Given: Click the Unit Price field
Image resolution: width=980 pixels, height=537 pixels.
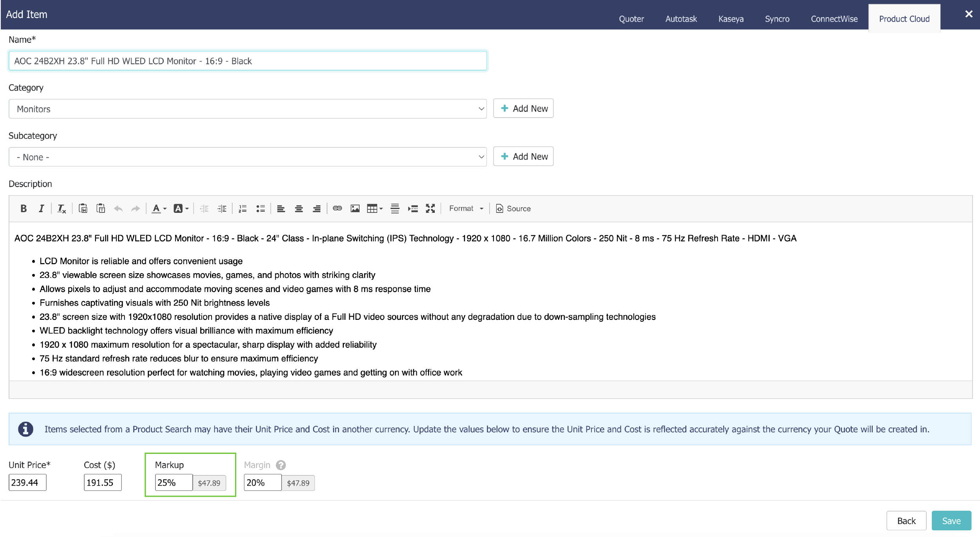Looking at the screenshot, I should coord(27,483).
